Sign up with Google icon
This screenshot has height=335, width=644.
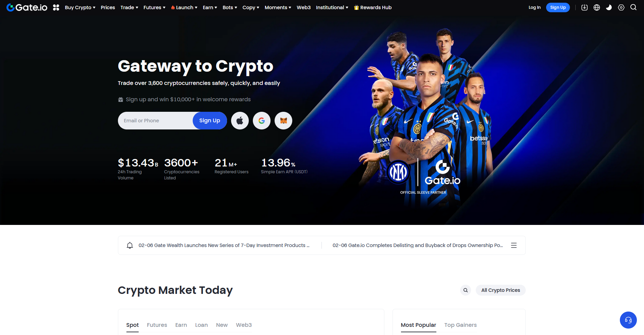[x=262, y=121]
